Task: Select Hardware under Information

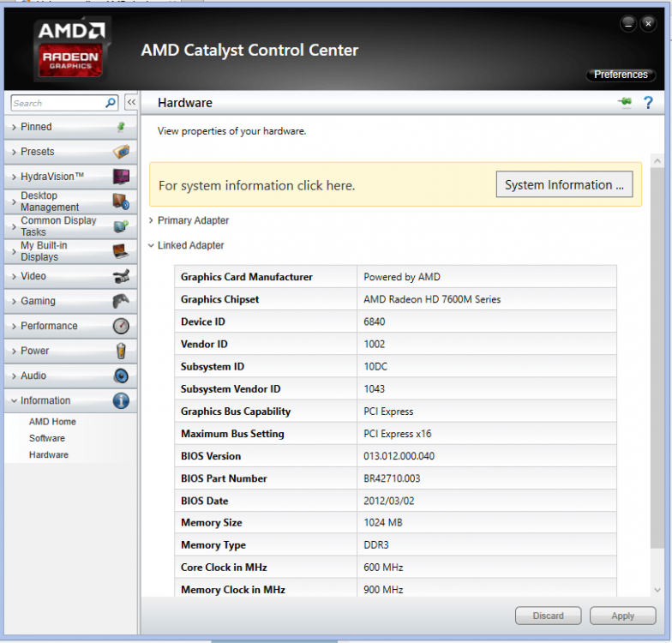Action: tap(48, 454)
